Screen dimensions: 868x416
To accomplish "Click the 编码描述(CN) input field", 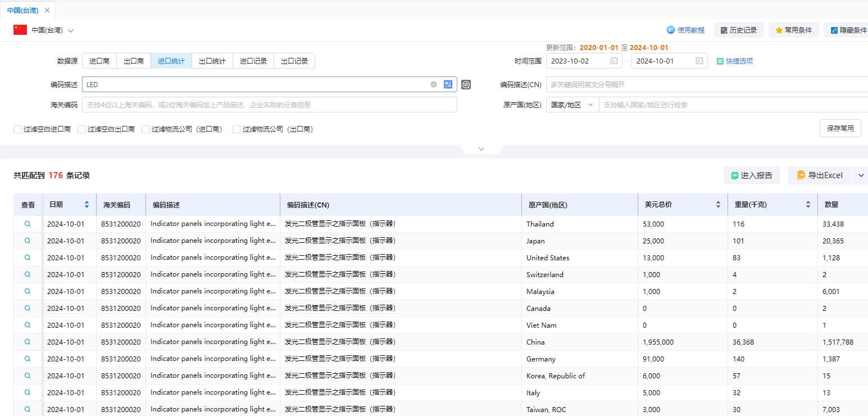I will pos(707,84).
